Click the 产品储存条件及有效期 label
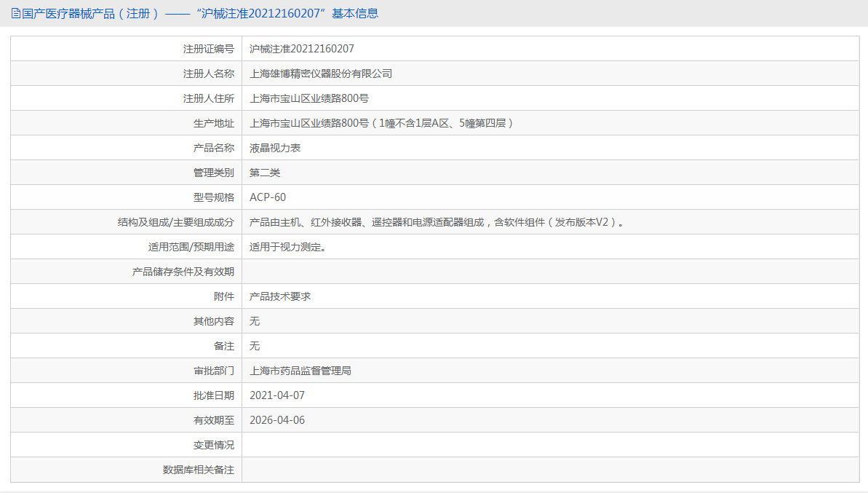Viewport: 868px width, 493px height. point(183,272)
